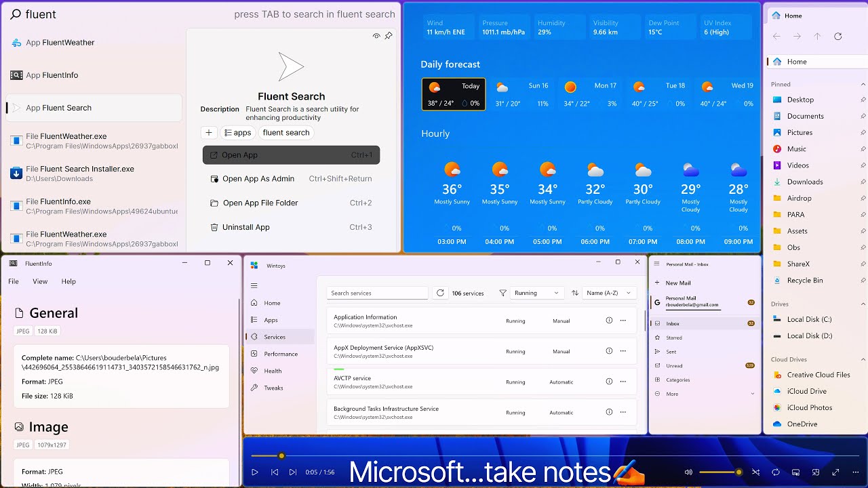Screen dimensions: 868x488
Task: Refresh the file explorer
Action: (838, 37)
